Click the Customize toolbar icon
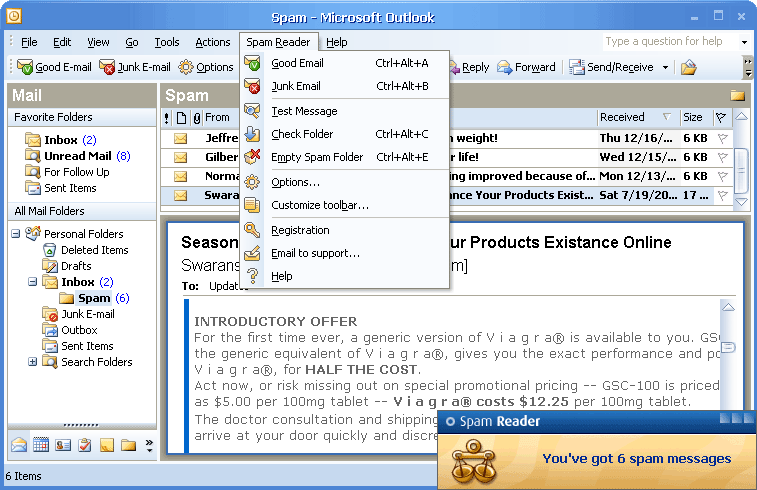Screen dimensions: 757x490 [x=252, y=205]
